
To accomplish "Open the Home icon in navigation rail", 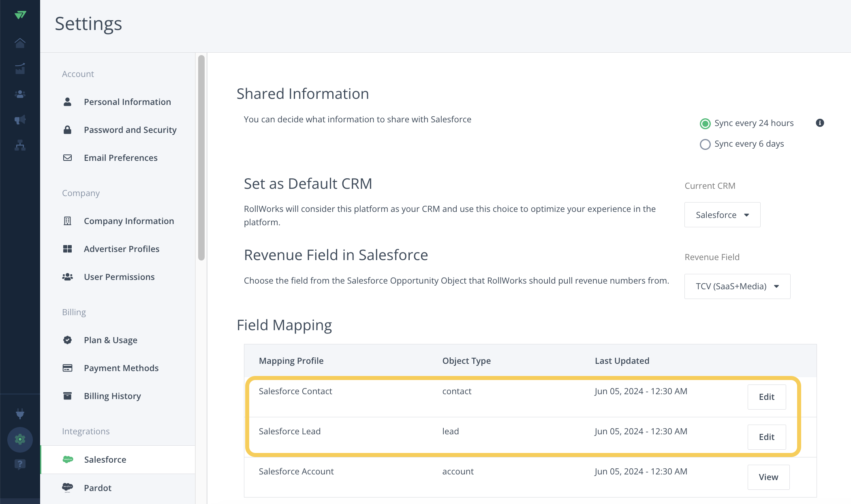I will pyautogui.click(x=20, y=43).
